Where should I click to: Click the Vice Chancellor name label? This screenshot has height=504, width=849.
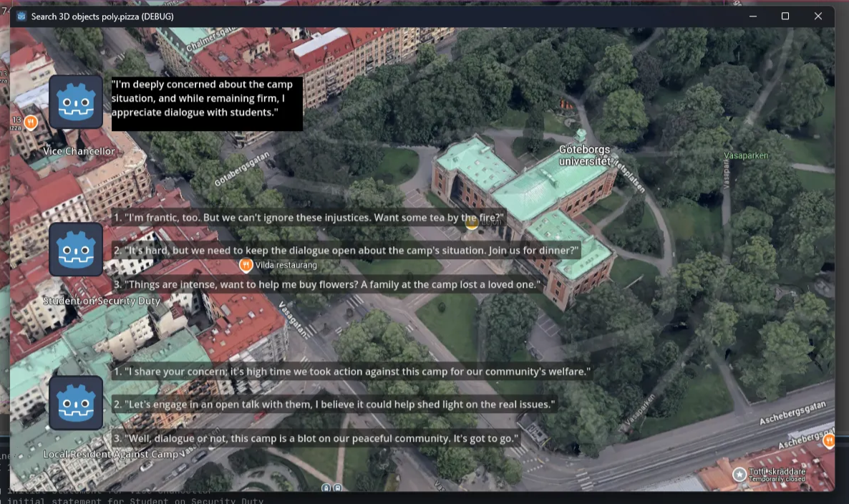tap(79, 151)
